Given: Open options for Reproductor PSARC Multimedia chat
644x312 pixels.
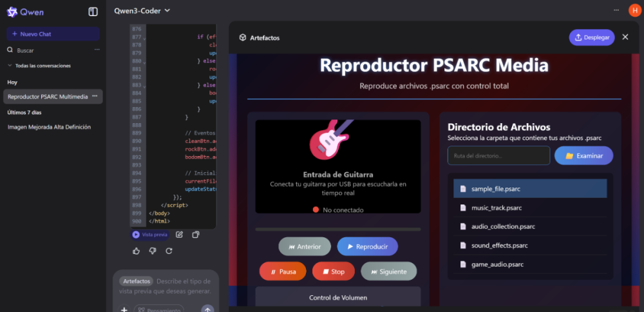Looking at the screenshot, I should click(x=95, y=96).
